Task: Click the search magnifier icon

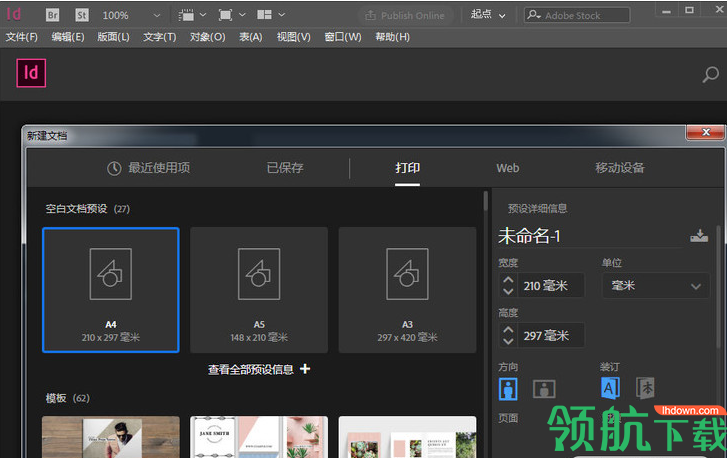Action: click(x=710, y=74)
